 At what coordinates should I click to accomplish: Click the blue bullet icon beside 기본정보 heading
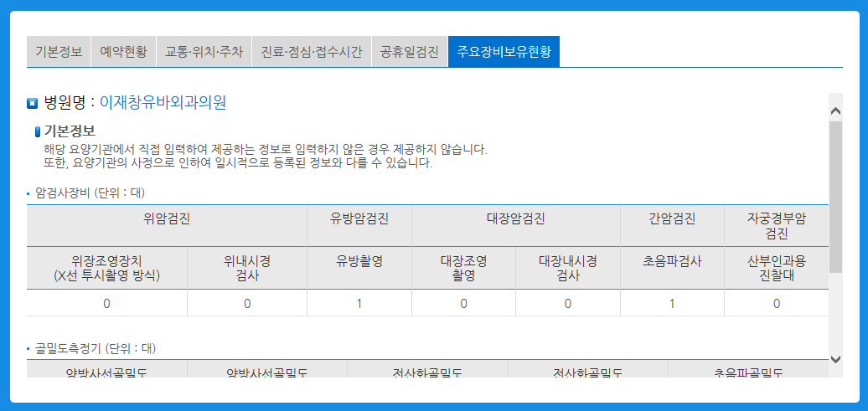pyautogui.click(x=38, y=131)
